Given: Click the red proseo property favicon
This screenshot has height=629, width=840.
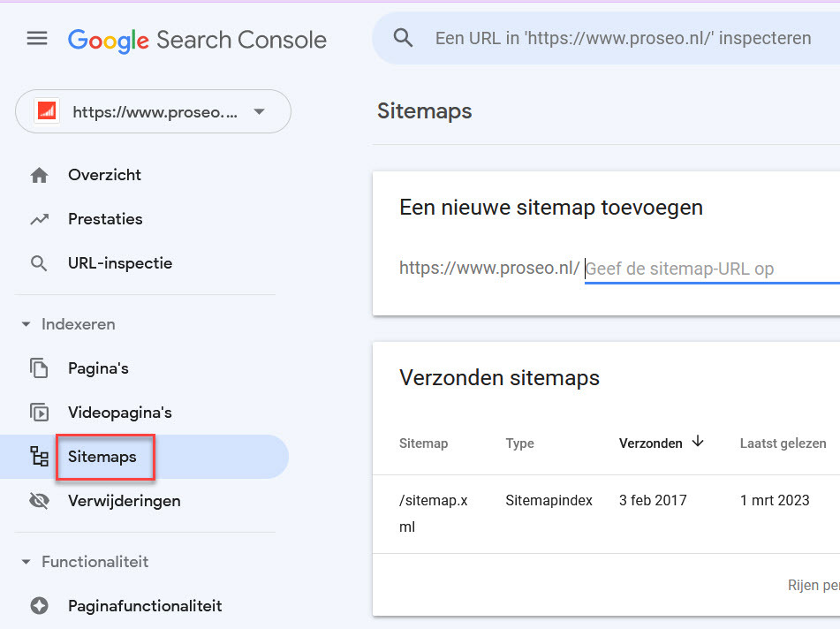Looking at the screenshot, I should (47, 111).
